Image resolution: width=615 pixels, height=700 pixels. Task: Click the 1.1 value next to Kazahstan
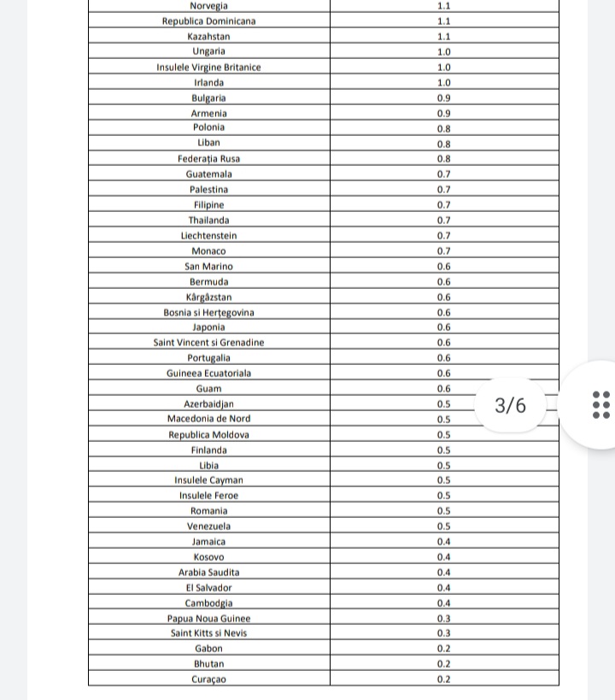click(x=444, y=37)
